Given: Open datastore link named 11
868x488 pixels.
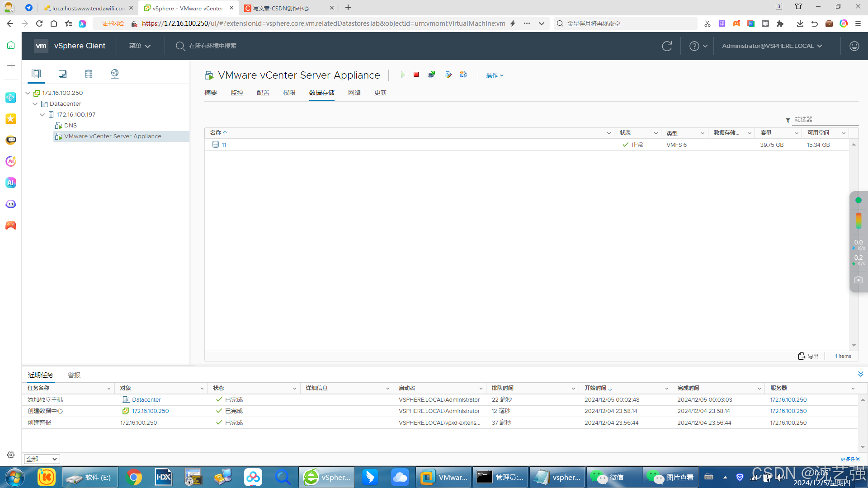Looking at the screenshot, I should coord(224,145).
